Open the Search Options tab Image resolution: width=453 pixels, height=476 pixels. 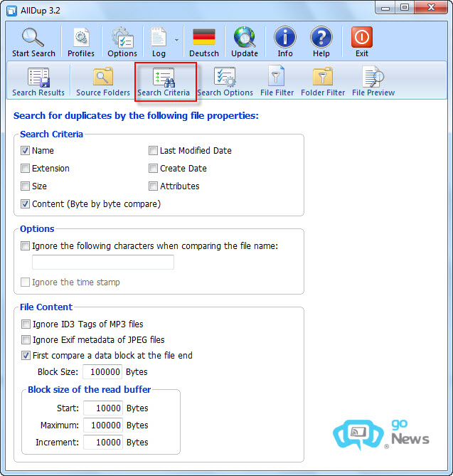point(225,82)
